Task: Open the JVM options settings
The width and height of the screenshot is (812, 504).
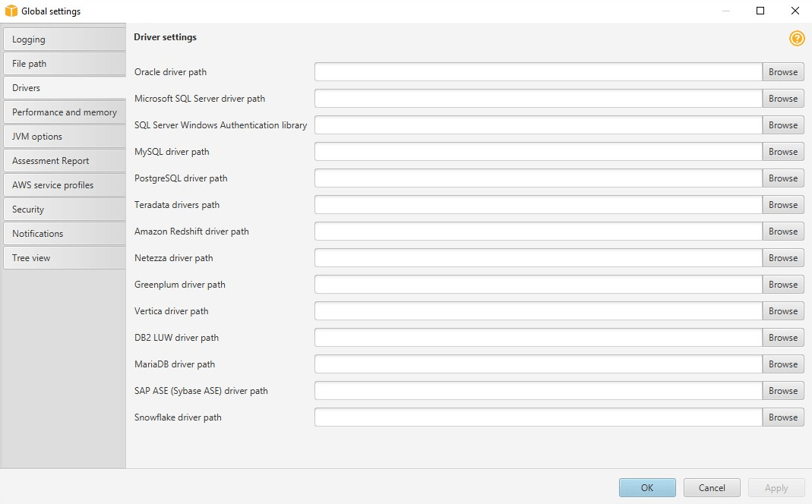Action: tap(64, 136)
